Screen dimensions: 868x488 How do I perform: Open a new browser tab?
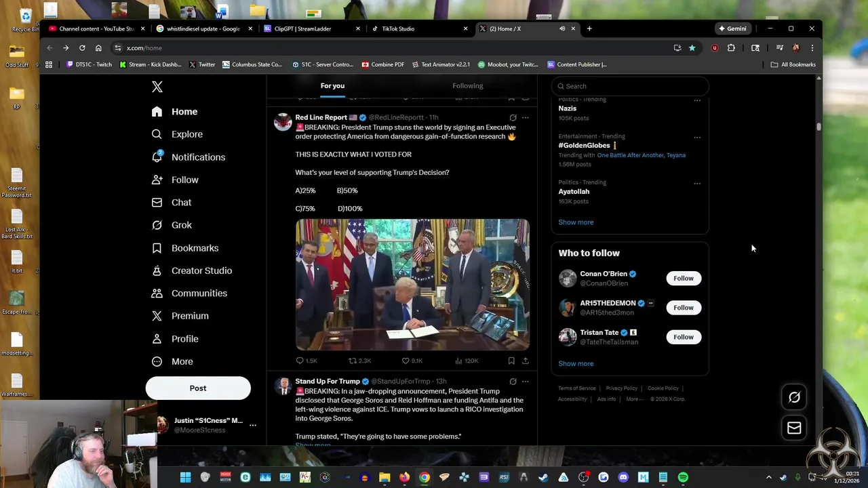[x=589, y=28]
